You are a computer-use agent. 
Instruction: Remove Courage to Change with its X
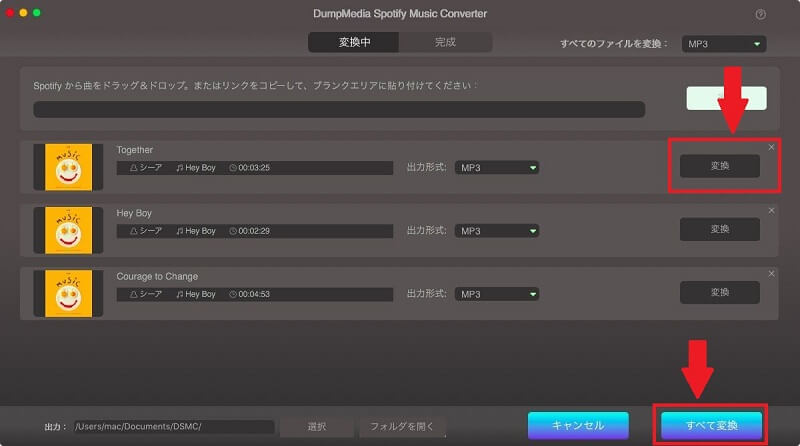point(771,274)
